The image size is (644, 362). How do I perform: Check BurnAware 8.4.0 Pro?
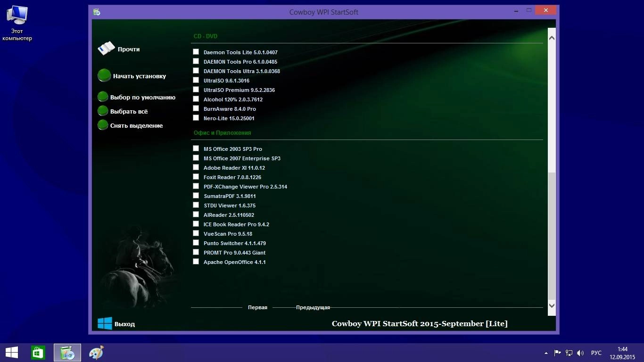pos(196,108)
